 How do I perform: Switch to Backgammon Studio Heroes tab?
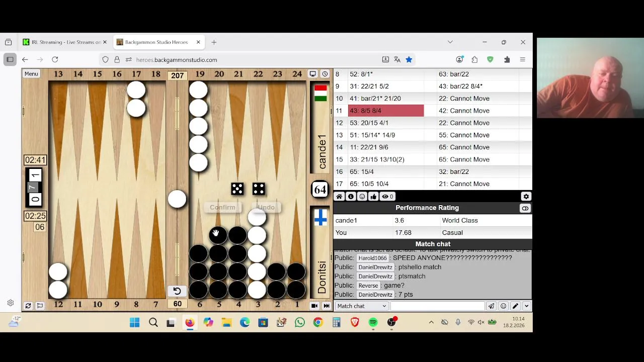pyautogui.click(x=158, y=42)
